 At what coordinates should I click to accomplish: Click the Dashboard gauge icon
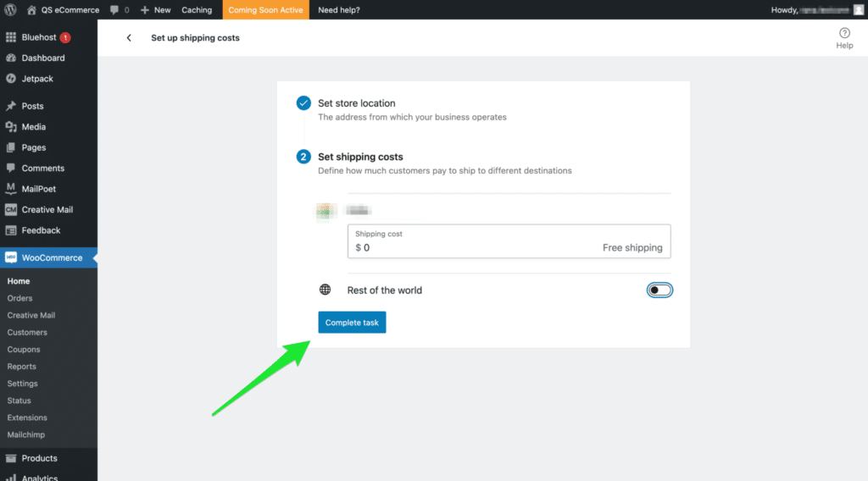10,58
